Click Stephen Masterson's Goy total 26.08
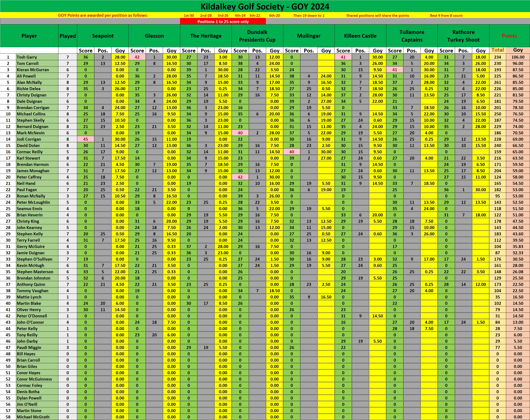Screen dimensions: 530x420 point(518,272)
